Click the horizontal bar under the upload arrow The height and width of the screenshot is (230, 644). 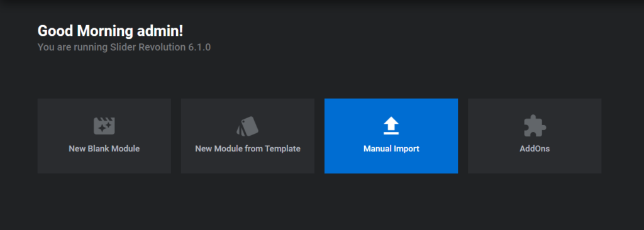pyautogui.click(x=391, y=133)
